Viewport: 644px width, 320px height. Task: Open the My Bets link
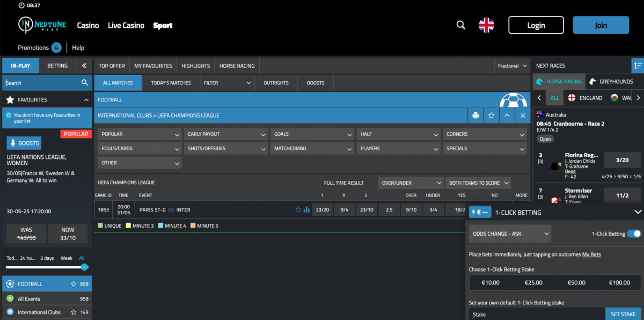tap(591, 254)
